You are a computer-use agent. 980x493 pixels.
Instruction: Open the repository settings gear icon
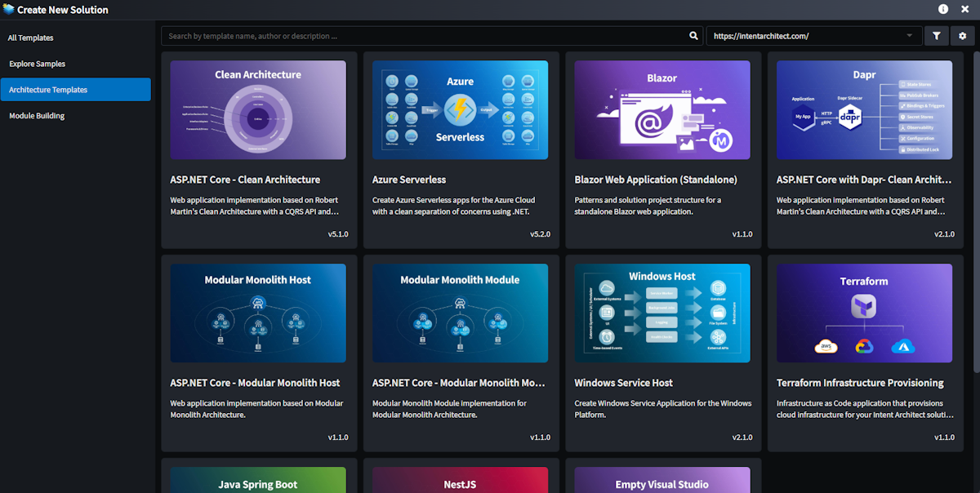click(x=962, y=36)
